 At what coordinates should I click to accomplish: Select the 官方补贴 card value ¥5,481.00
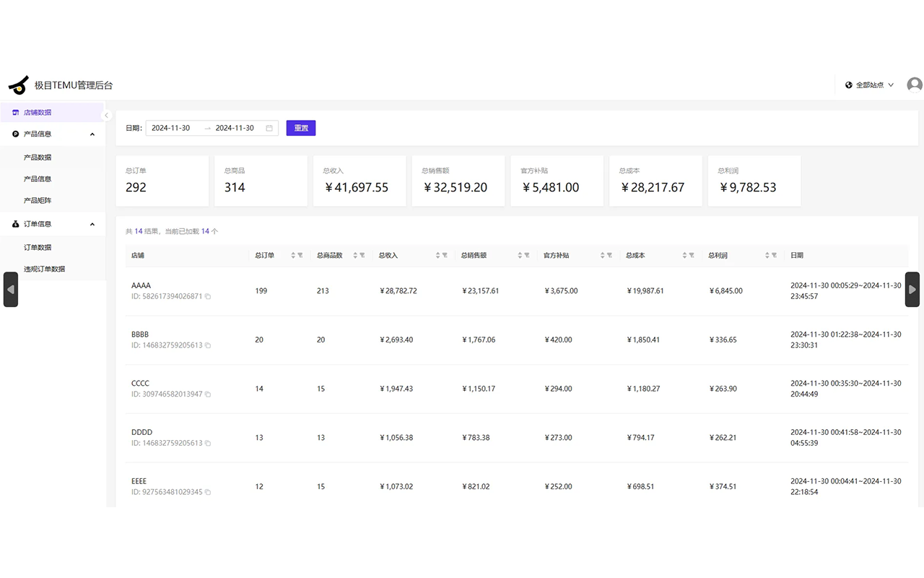550,188
